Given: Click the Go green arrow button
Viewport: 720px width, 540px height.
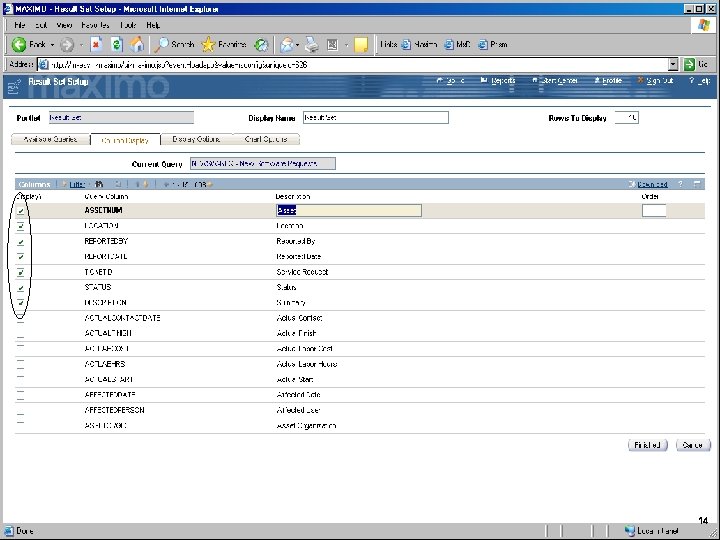Looking at the screenshot, I should click(x=689, y=65).
